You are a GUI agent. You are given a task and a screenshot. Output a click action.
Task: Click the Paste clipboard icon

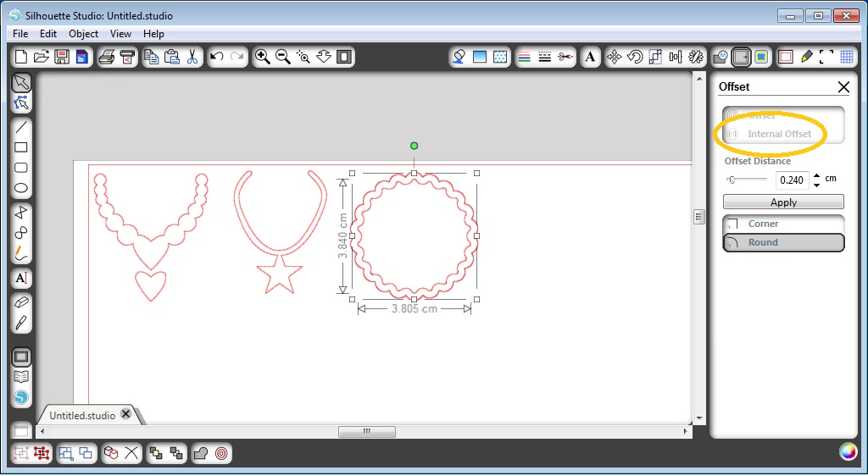click(x=172, y=57)
